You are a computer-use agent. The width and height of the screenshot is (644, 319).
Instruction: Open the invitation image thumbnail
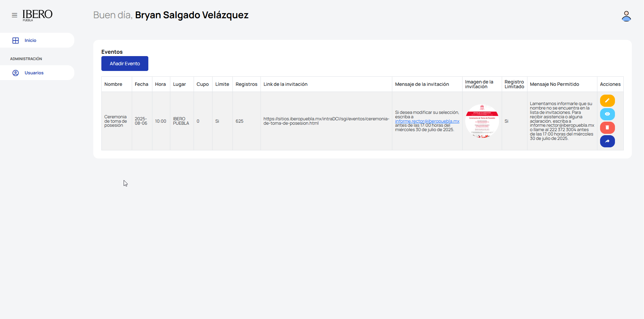482,121
